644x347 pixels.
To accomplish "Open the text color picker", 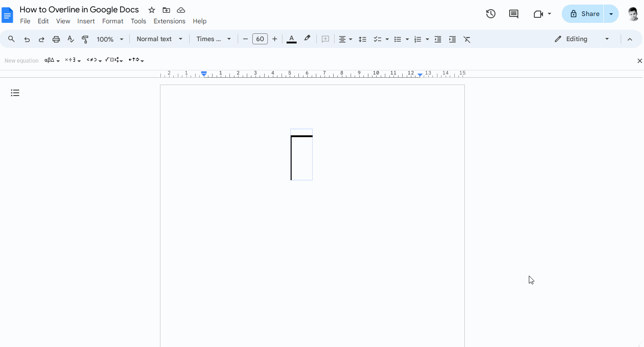I will [x=292, y=39].
